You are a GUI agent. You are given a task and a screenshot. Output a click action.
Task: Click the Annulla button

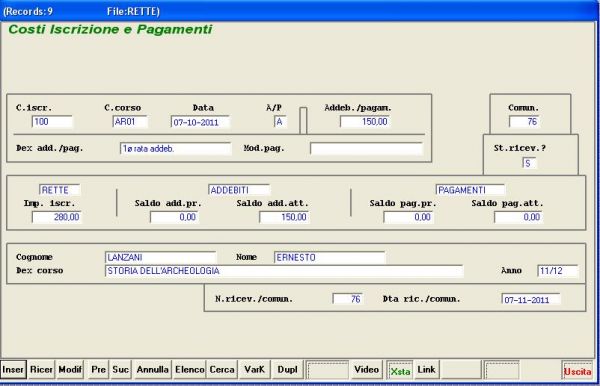click(x=153, y=370)
